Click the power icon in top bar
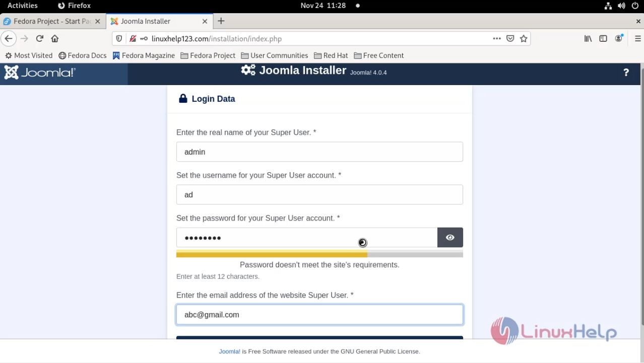 [634, 6]
